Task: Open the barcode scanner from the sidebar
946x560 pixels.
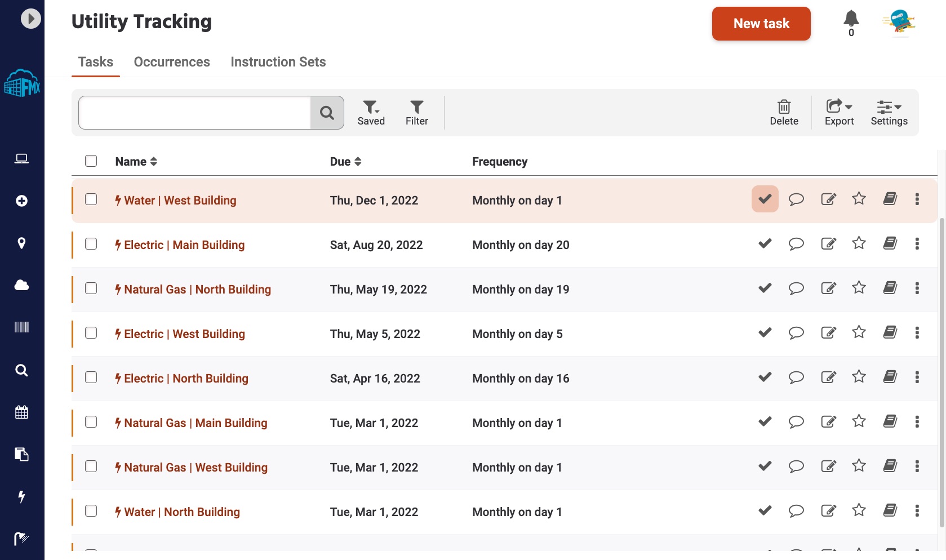Action: (21, 327)
